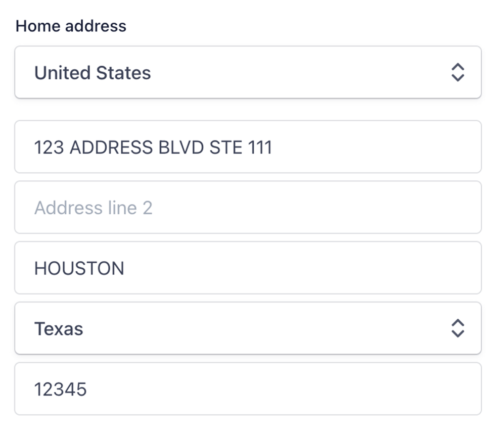Select the city field containing HOUSTON
The height and width of the screenshot is (441, 504).
pyautogui.click(x=248, y=268)
